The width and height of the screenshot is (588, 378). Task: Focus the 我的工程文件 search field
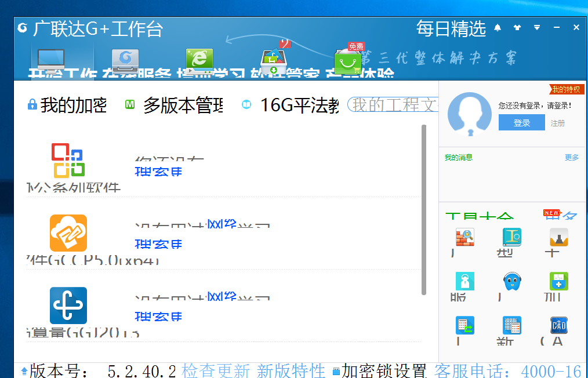[393, 104]
